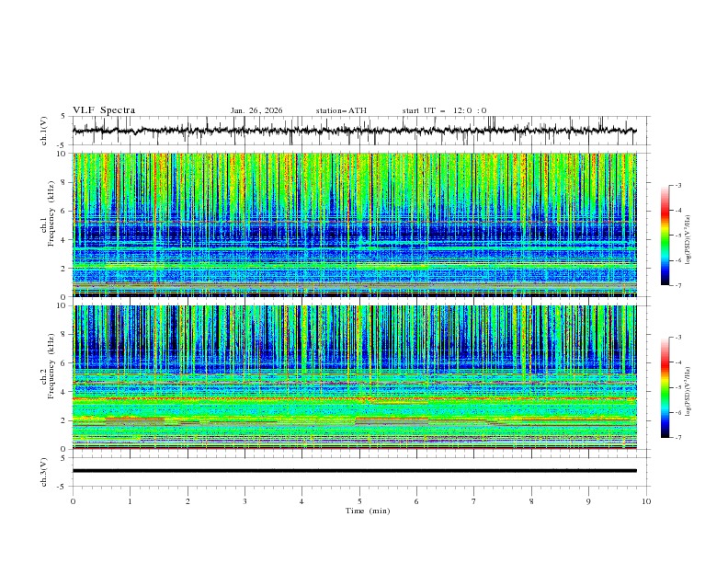Click time axis tick label "1"
This screenshot has height=563, width=728.
130,501
